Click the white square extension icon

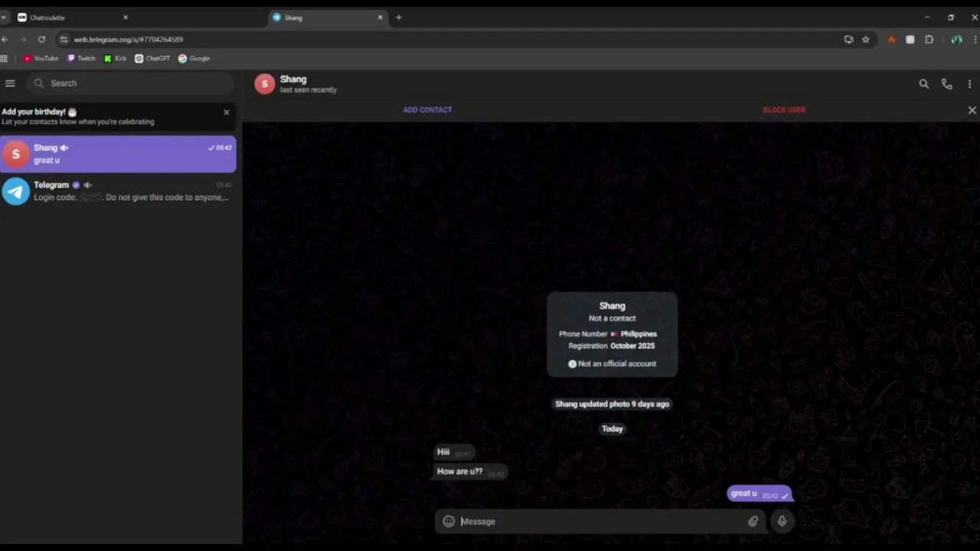910,40
